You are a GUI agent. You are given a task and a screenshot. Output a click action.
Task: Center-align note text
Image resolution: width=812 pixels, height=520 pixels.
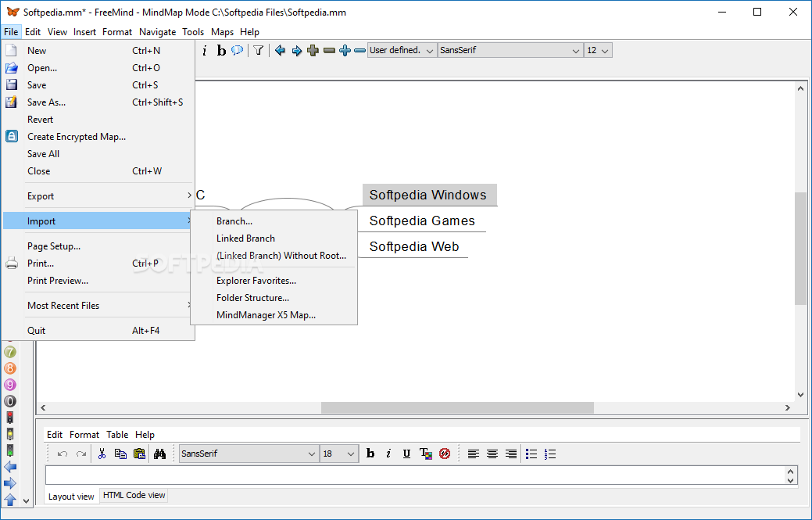tap(492, 454)
